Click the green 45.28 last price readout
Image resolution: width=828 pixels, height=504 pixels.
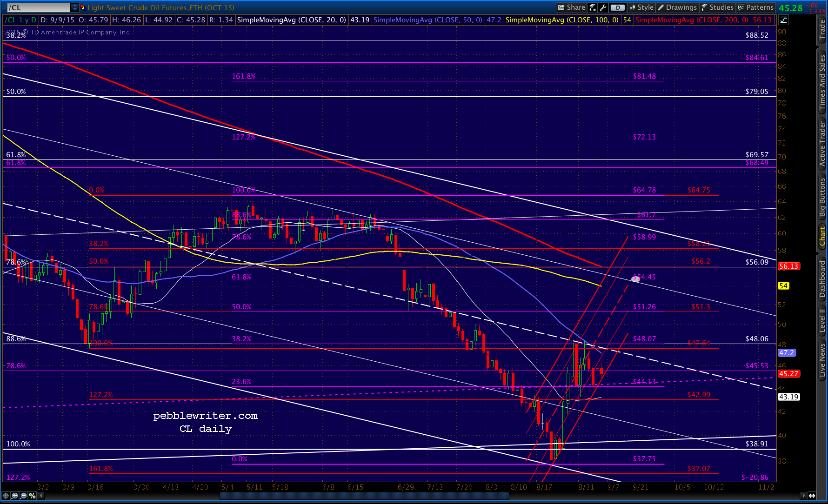pos(791,8)
